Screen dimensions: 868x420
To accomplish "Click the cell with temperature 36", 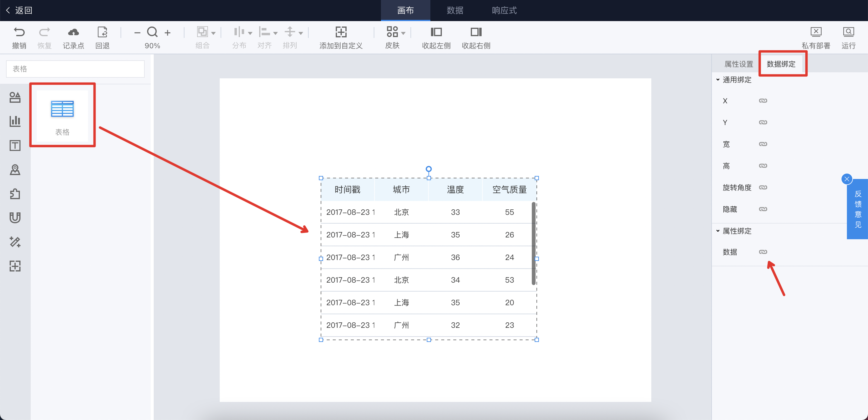I will point(455,257).
